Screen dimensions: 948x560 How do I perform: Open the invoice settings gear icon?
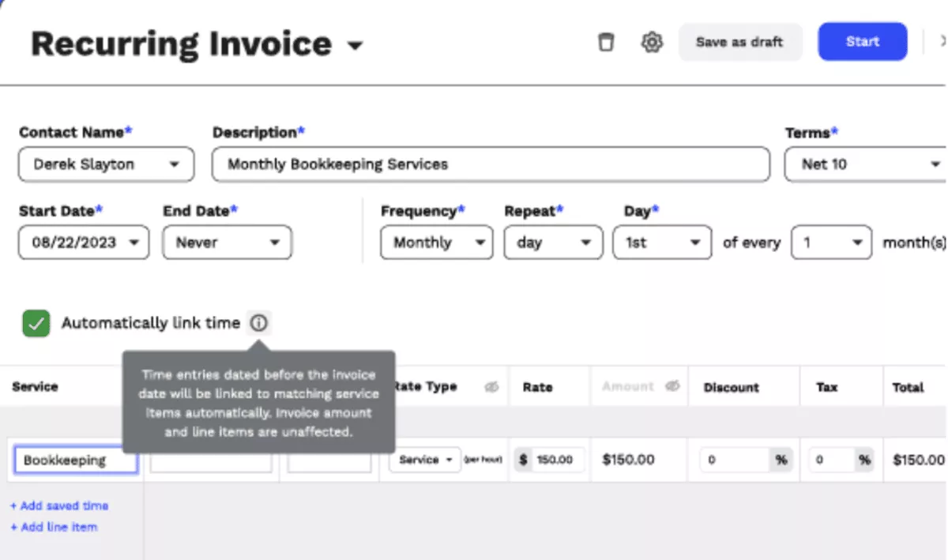[652, 42]
